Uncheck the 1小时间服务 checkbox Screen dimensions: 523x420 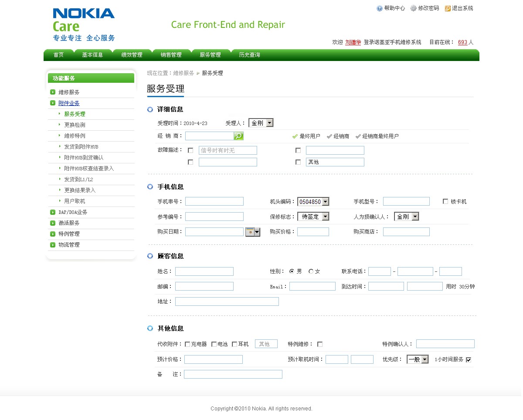click(x=469, y=360)
